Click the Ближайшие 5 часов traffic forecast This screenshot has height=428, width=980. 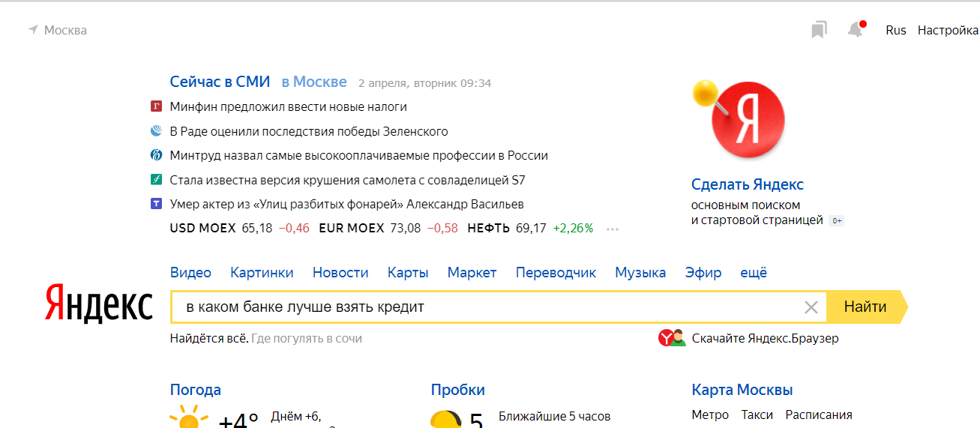[555, 416]
